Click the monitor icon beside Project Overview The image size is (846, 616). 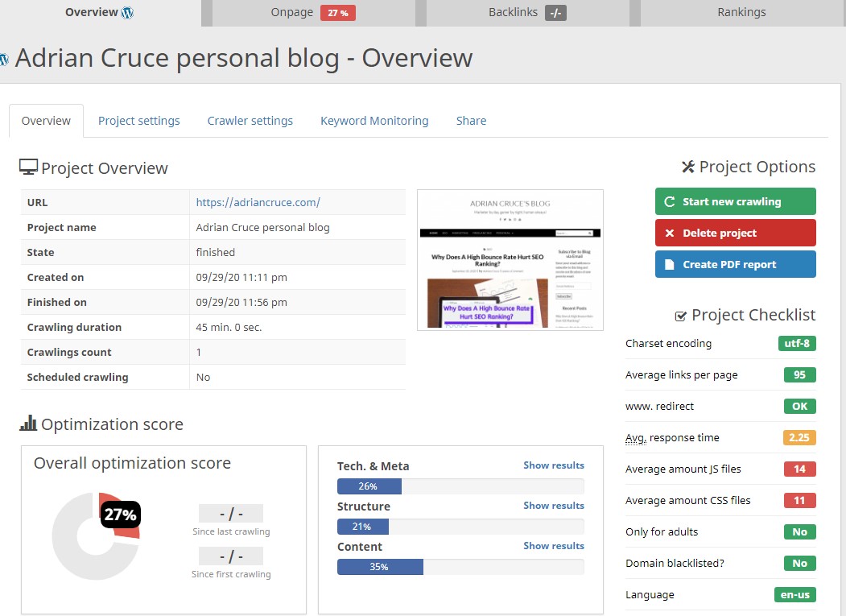(29, 167)
